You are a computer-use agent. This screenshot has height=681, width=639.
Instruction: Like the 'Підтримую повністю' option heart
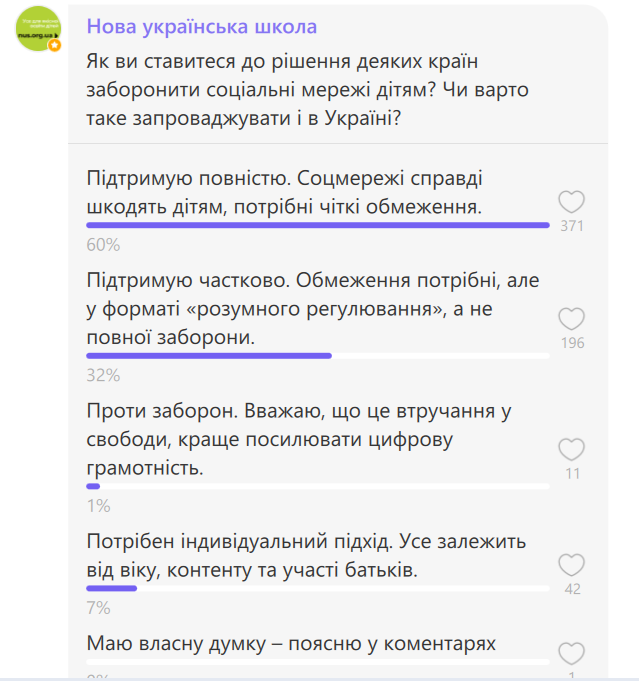coord(571,201)
